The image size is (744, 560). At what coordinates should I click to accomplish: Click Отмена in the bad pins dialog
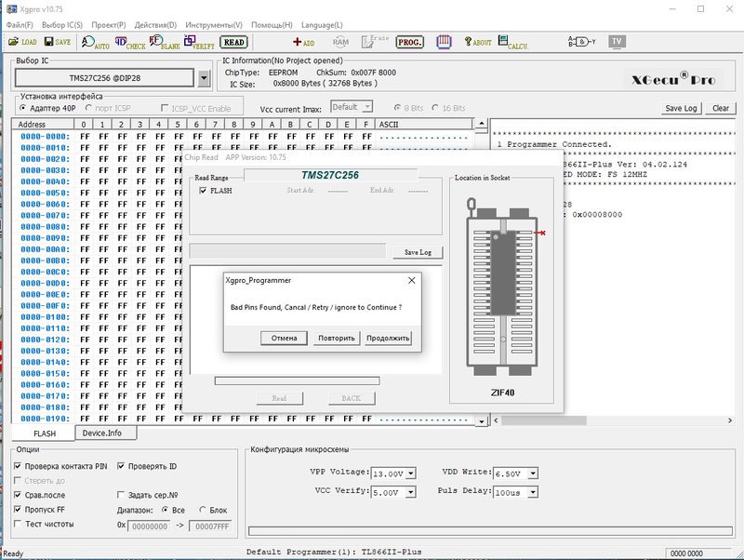pyautogui.click(x=284, y=338)
